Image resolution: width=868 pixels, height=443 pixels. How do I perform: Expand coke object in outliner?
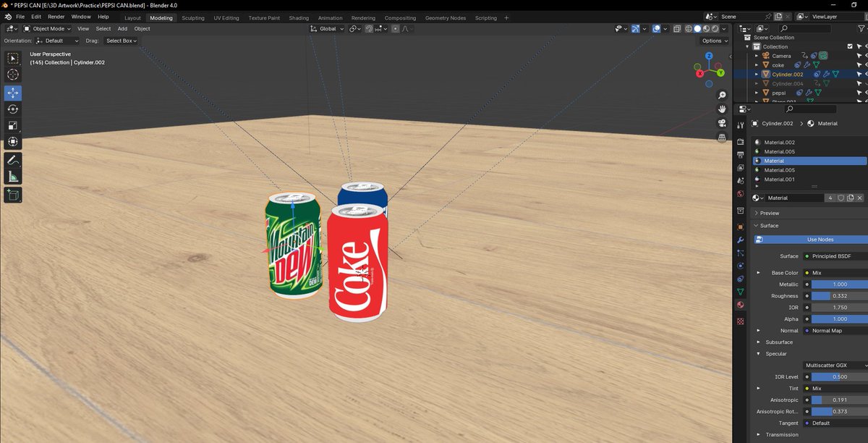757,65
